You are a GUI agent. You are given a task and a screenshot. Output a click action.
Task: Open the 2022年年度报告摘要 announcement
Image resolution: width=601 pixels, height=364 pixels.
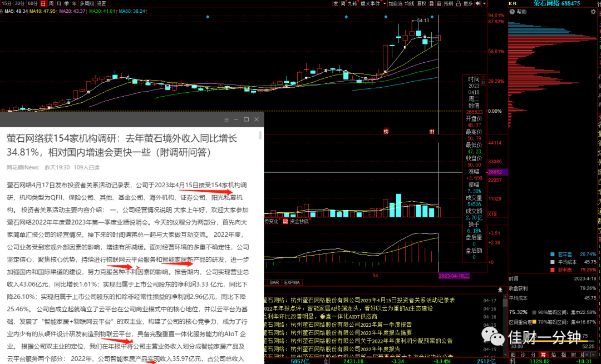pyautogui.click(x=338, y=333)
